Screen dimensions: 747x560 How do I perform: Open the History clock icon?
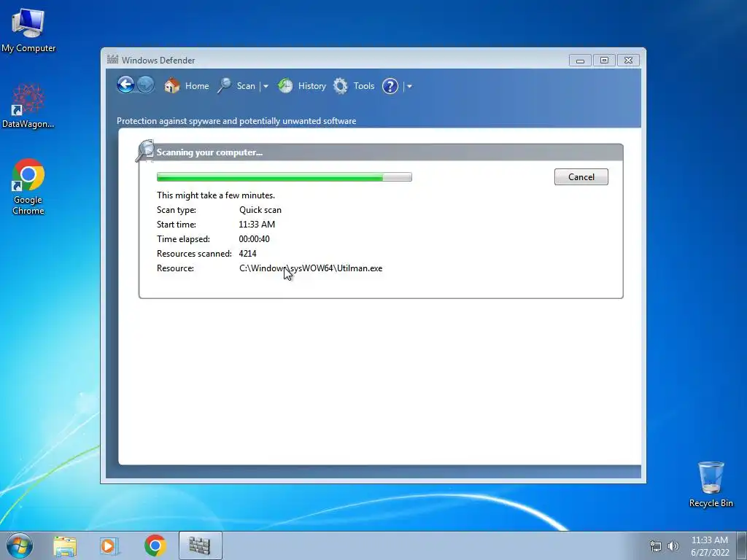[285, 86]
